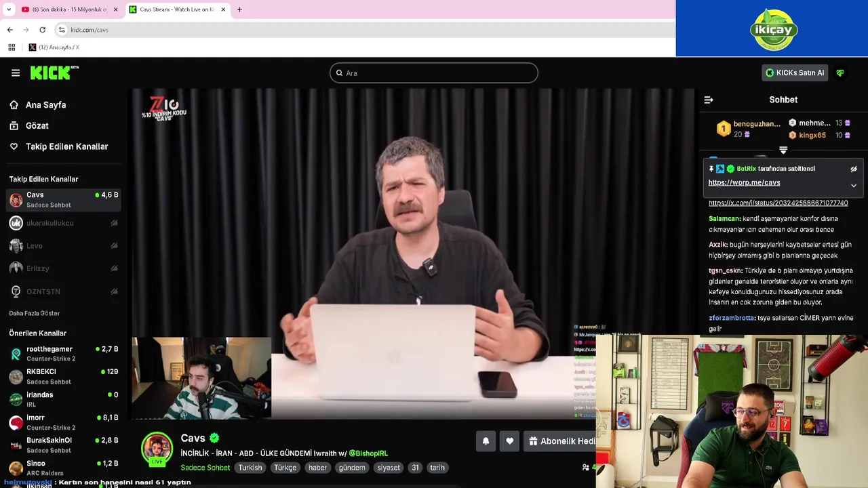
Task: Click the follow heart button for Cavs
Action: point(510,441)
